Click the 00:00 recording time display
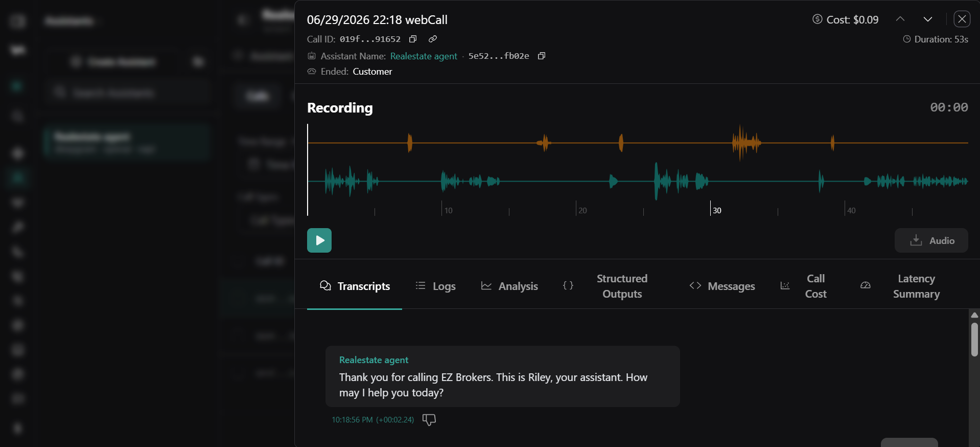This screenshot has width=980, height=447. 949,107
